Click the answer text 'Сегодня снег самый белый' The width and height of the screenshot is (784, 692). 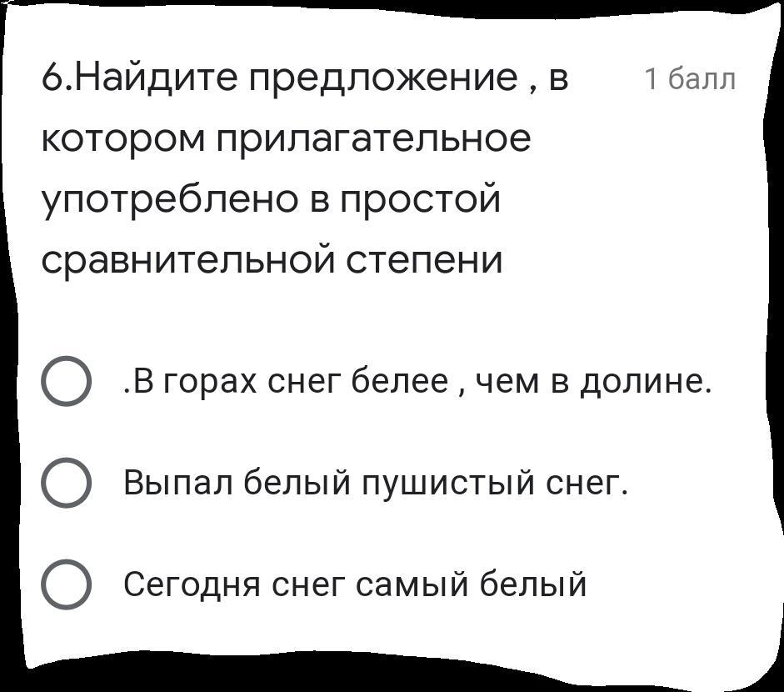354,584
